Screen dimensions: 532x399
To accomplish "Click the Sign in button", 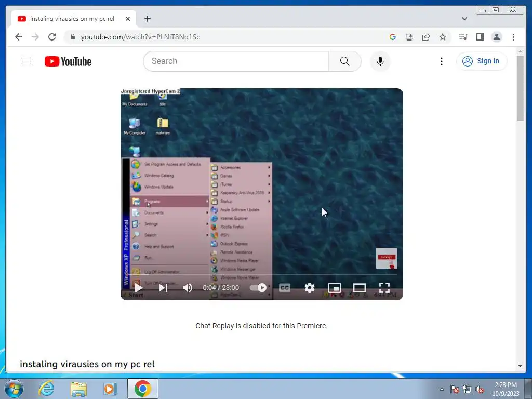I will pyautogui.click(x=482, y=61).
